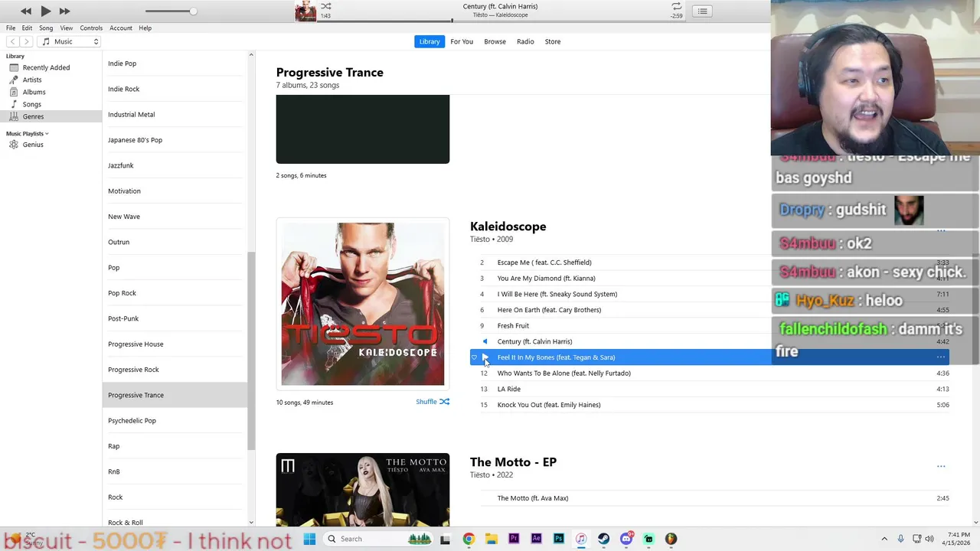The image size is (980, 551).
Task: Click play icon on Feel It In My Bones row
Action: click(x=485, y=357)
